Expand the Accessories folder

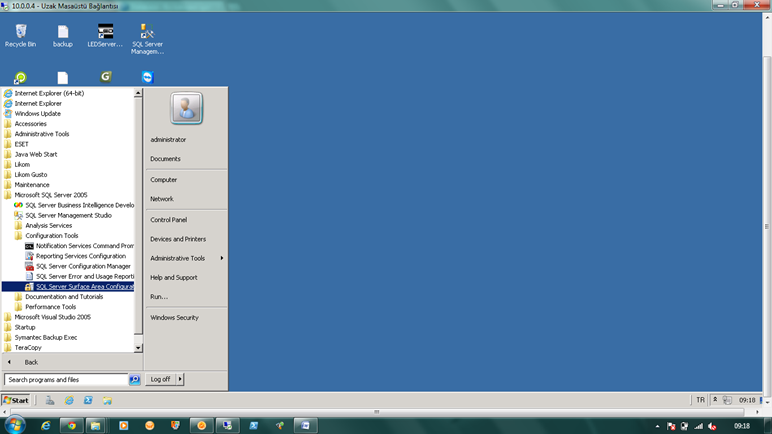[31, 124]
